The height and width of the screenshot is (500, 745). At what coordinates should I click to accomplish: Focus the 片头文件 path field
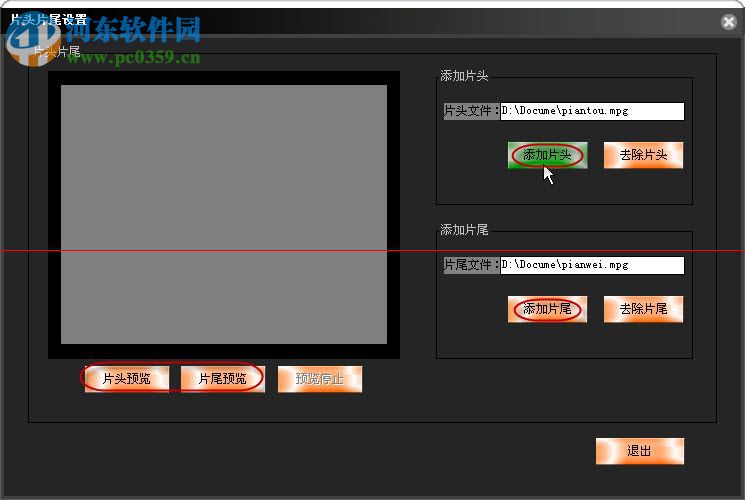tap(592, 111)
